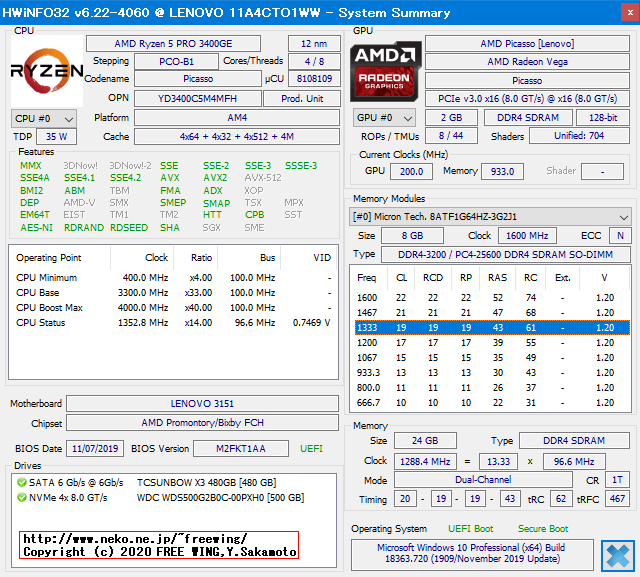Click the module clock 1600 MHz field
This screenshot has width=640, height=577.
tap(527, 235)
